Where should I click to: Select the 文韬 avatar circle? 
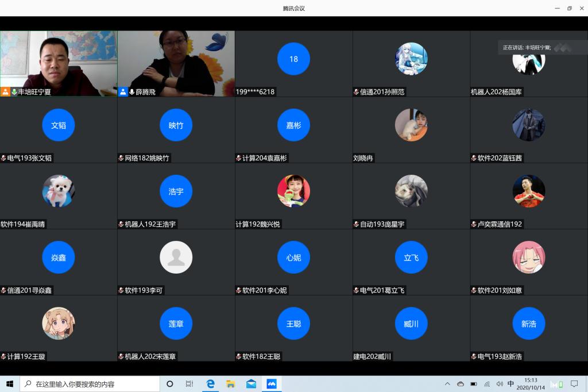coord(59,125)
